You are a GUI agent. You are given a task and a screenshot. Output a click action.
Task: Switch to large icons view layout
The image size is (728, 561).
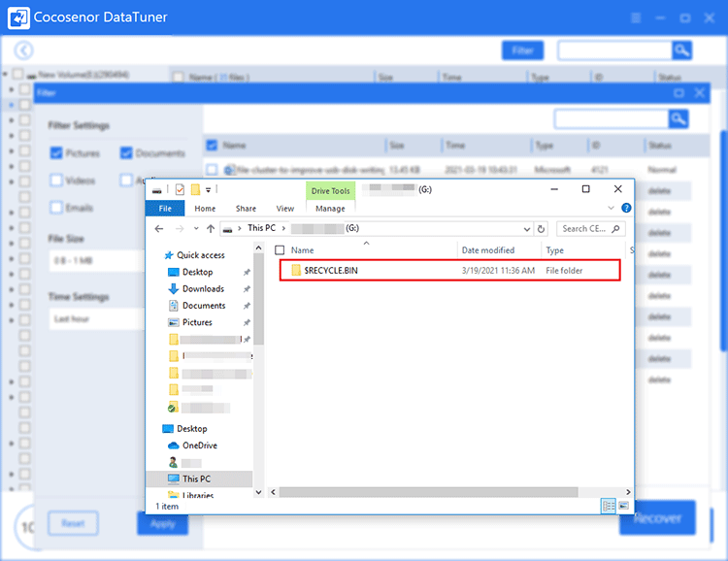624,506
